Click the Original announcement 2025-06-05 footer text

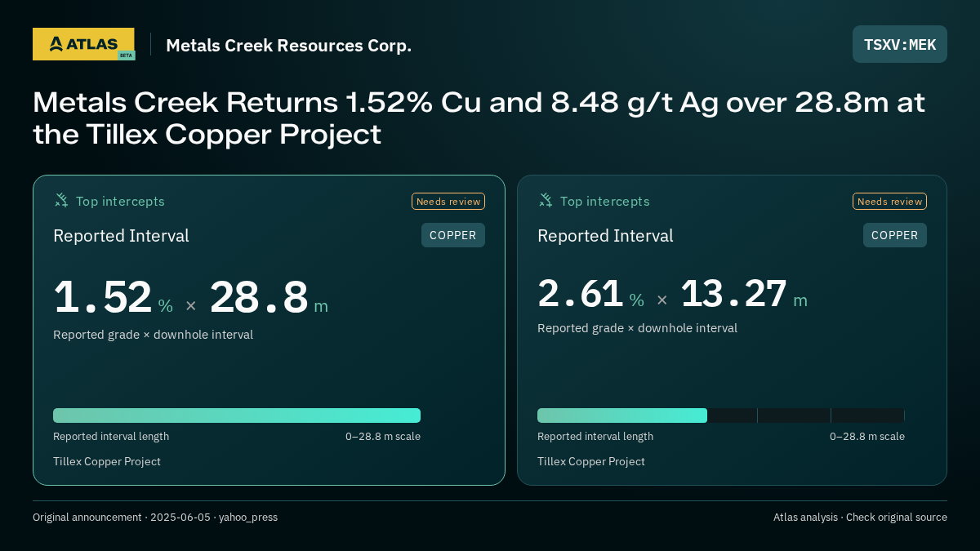point(155,518)
